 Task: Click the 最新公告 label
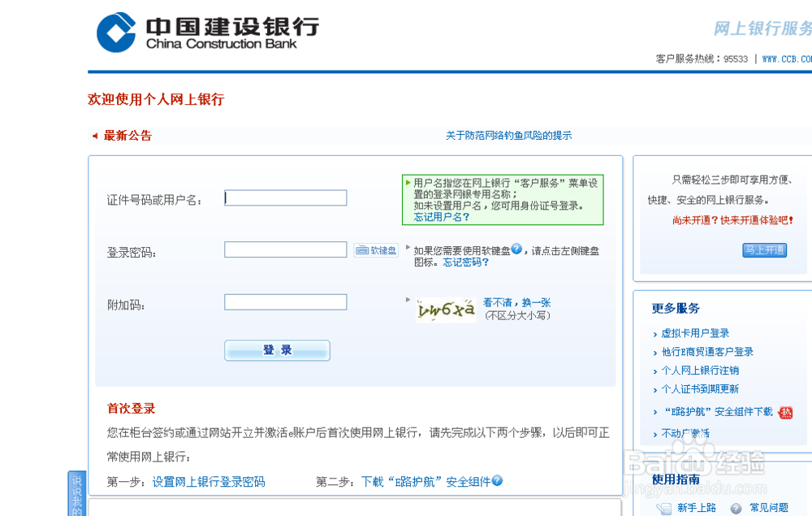coord(127,136)
